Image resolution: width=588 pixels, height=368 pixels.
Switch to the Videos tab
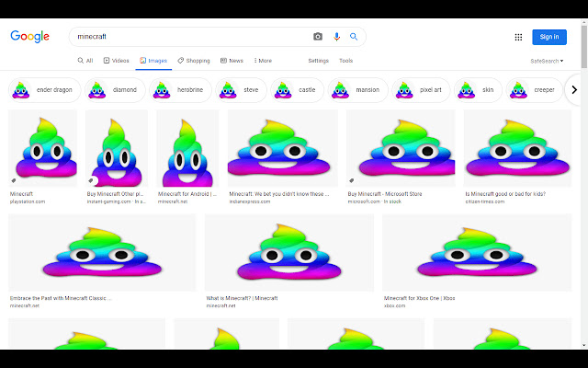coord(117,61)
